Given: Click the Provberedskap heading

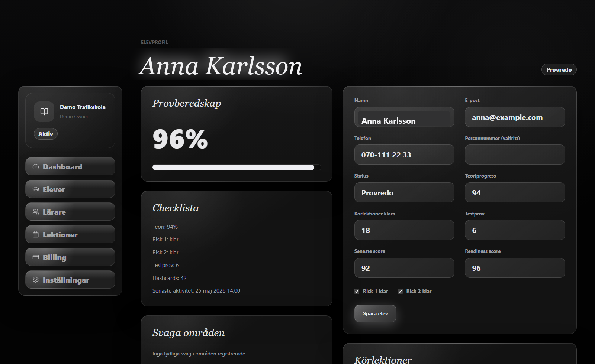Looking at the screenshot, I should (x=187, y=103).
